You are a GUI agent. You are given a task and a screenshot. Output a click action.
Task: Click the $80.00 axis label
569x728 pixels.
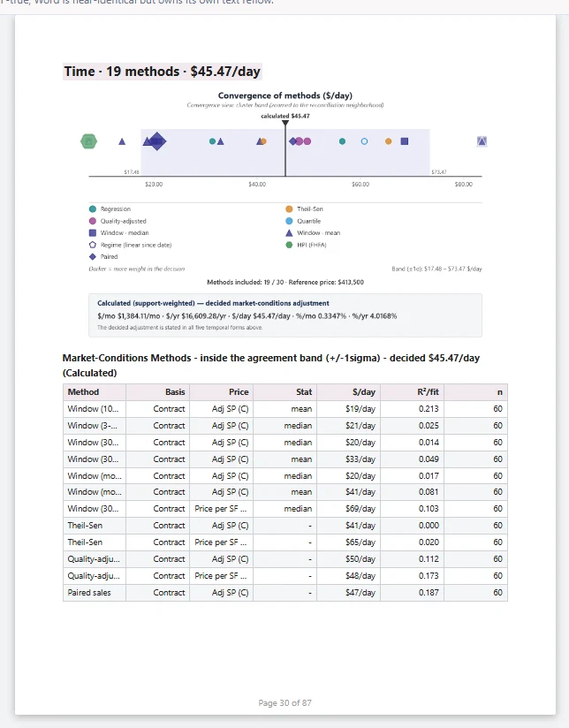click(464, 185)
